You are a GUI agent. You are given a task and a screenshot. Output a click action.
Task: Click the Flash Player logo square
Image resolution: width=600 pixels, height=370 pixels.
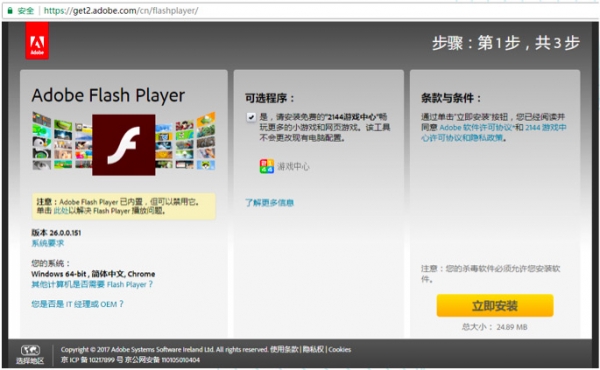[124, 145]
